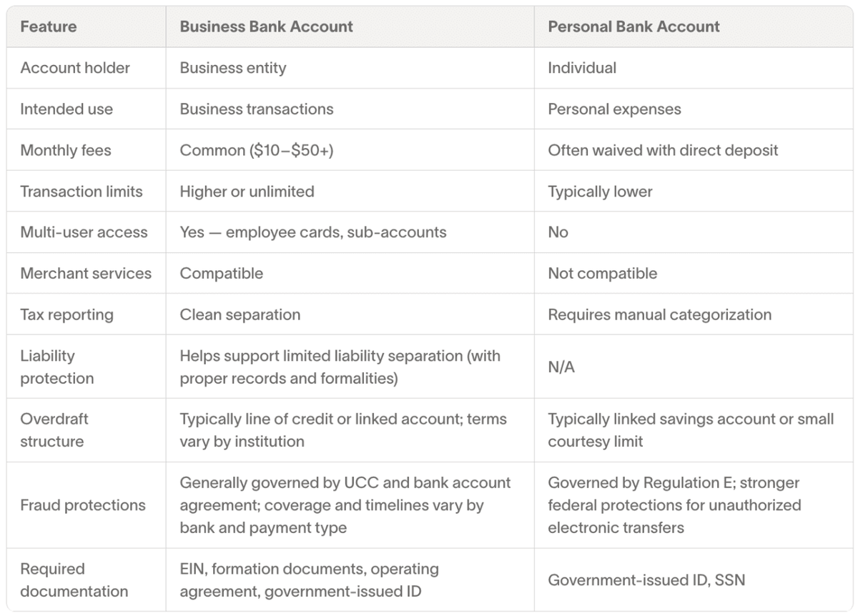Select the Multi-user access row label

pyautogui.click(x=84, y=232)
